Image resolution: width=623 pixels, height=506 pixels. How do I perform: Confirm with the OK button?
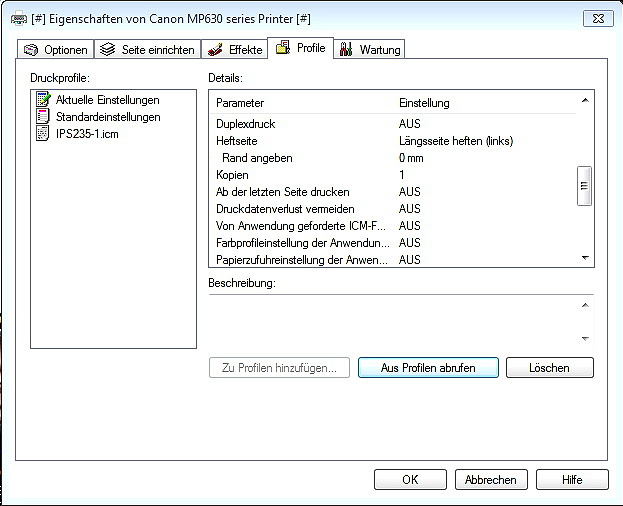click(410, 480)
